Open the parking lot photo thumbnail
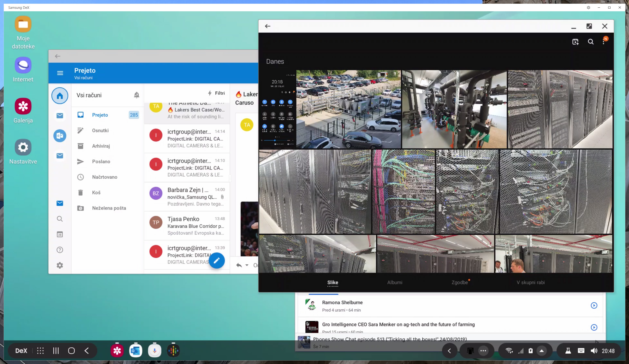 coord(348,109)
